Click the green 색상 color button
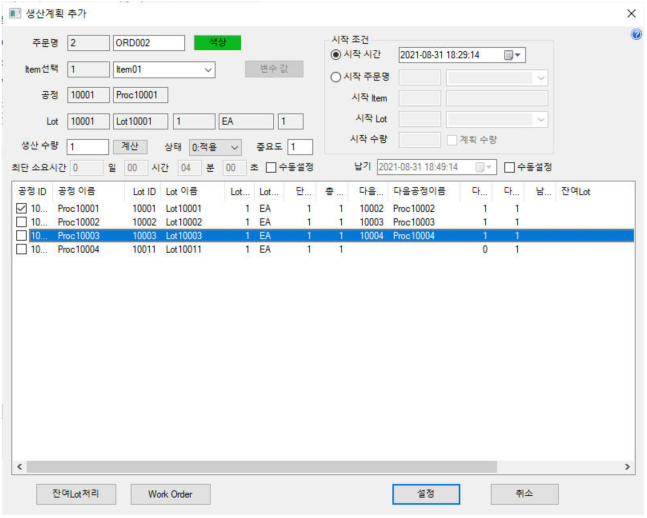Viewport: 647px width, 518px height. click(x=217, y=43)
